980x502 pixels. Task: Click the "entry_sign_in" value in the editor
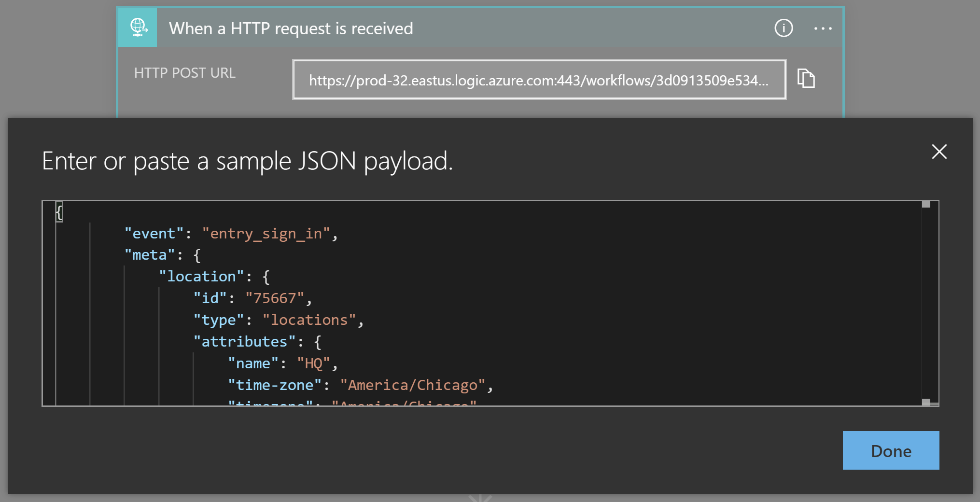point(266,234)
